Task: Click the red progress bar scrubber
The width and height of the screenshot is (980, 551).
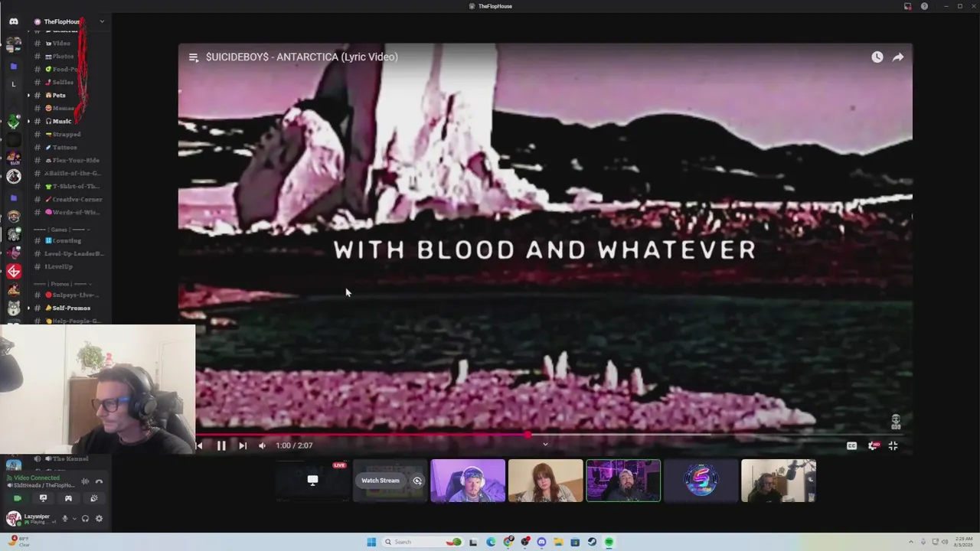Action: point(528,435)
